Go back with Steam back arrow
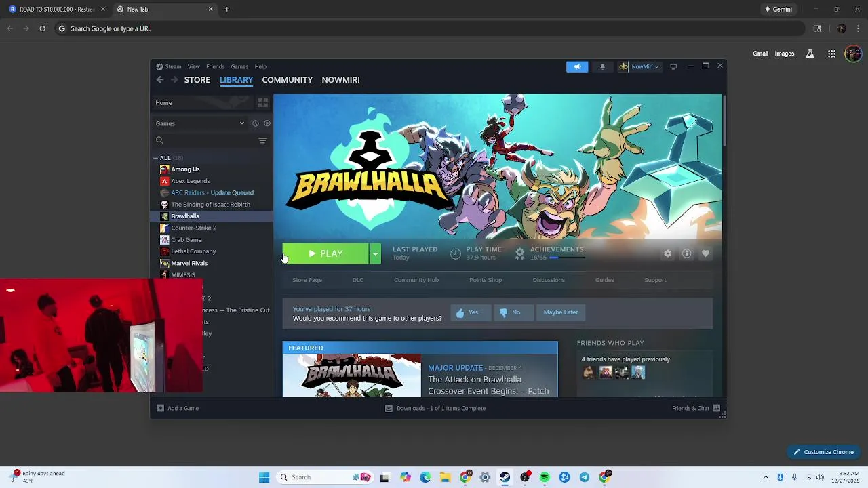This screenshot has width=868, height=488. point(160,80)
